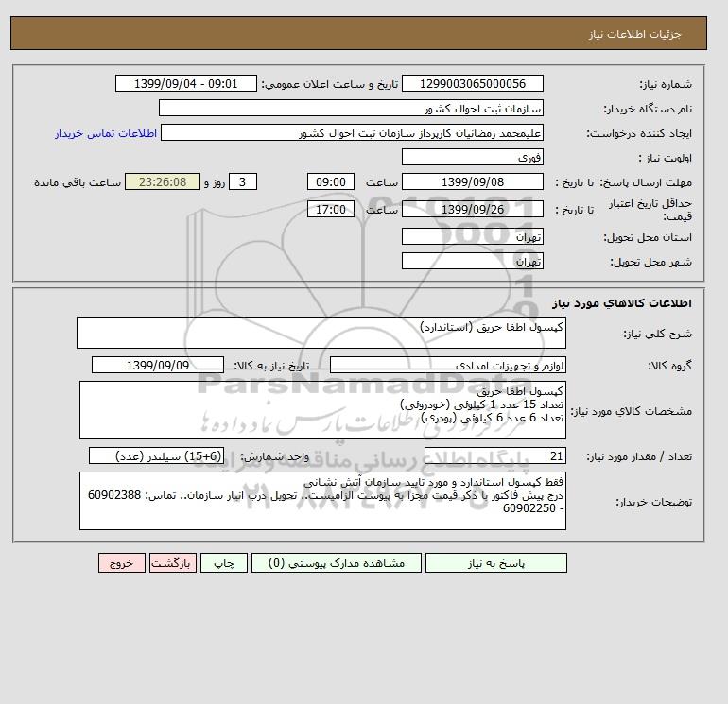Image resolution: width=728 pixels, height=704 pixels.
Task: Click the 'خروج' exit button
Action: pos(122,563)
